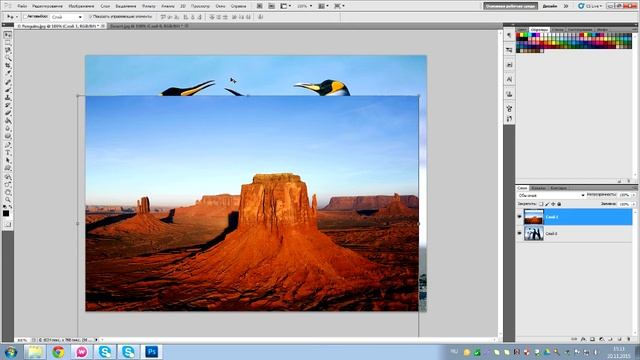Click Основная рабочая среда workspace button
The height and width of the screenshot is (360, 640).
510,6
